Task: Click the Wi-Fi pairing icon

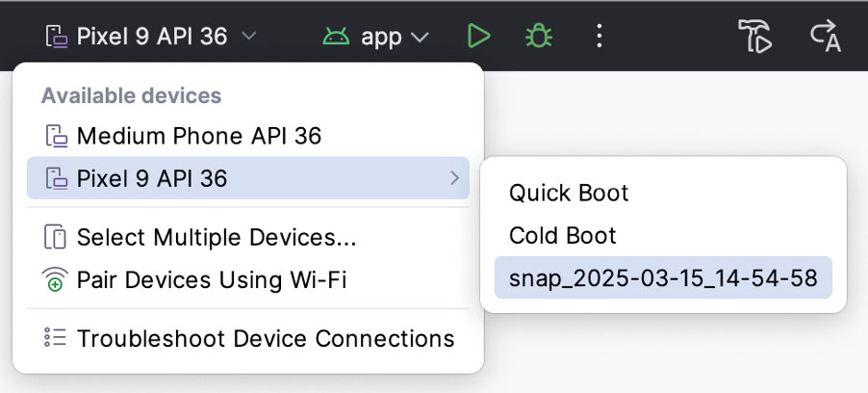Action: tap(55, 279)
